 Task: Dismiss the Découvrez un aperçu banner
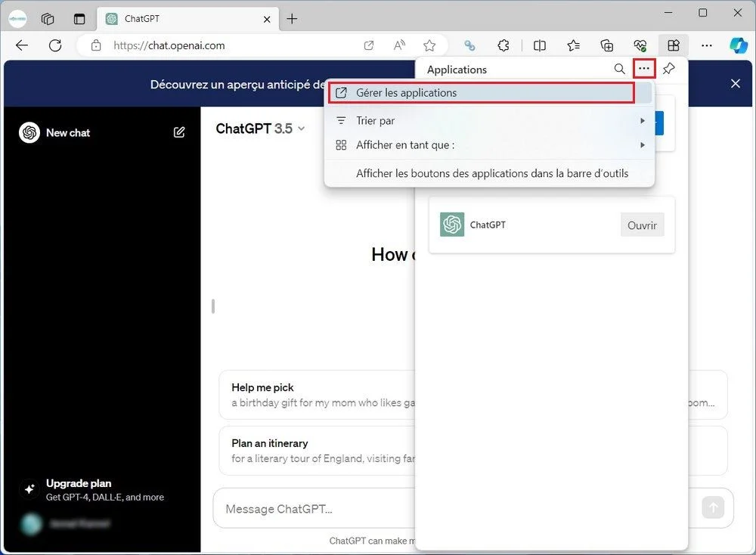pyautogui.click(x=736, y=83)
